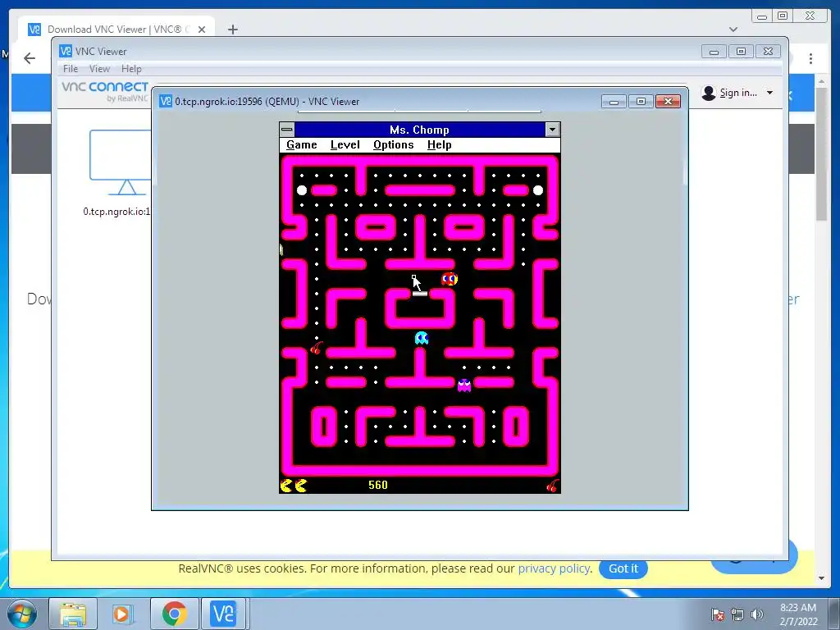Close the Download VNC Viewer browser tab
This screenshot has height=630, width=840.
pos(202,30)
